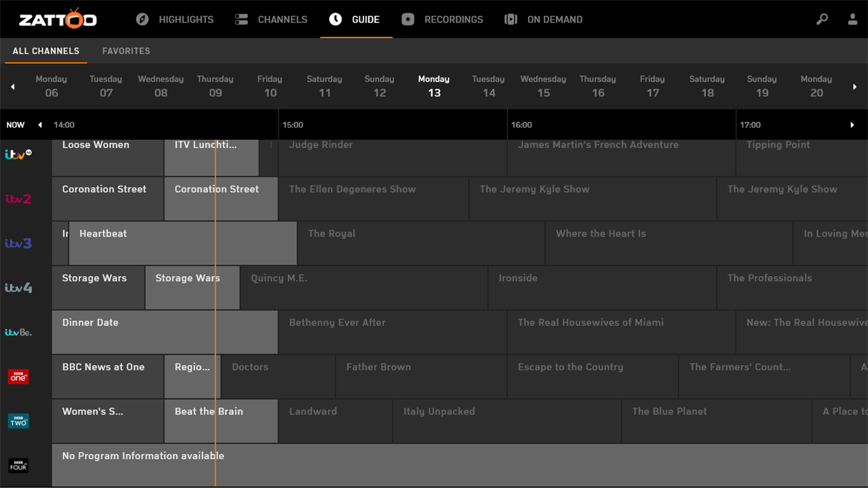Open the Recordings menu
868x488 pixels.
point(442,19)
